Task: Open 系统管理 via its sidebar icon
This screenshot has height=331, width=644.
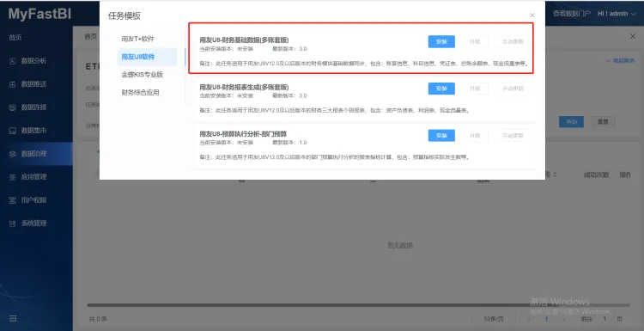Action: coord(12,224)
